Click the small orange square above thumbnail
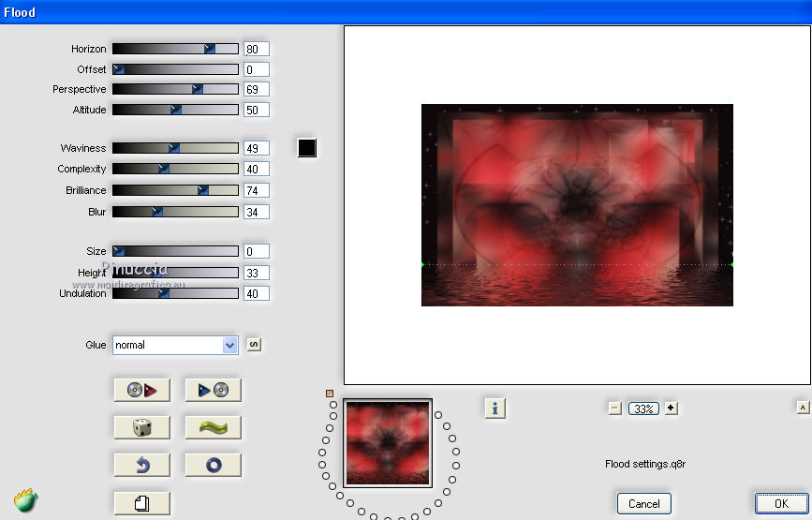 point(330,394)
